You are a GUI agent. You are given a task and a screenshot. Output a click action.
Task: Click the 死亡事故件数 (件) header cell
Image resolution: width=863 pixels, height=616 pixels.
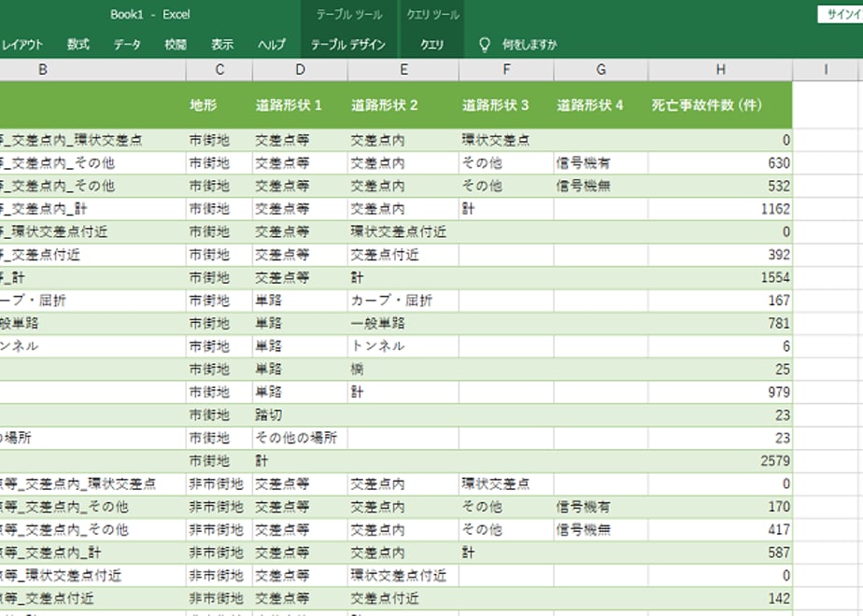(x=720, y=105)
